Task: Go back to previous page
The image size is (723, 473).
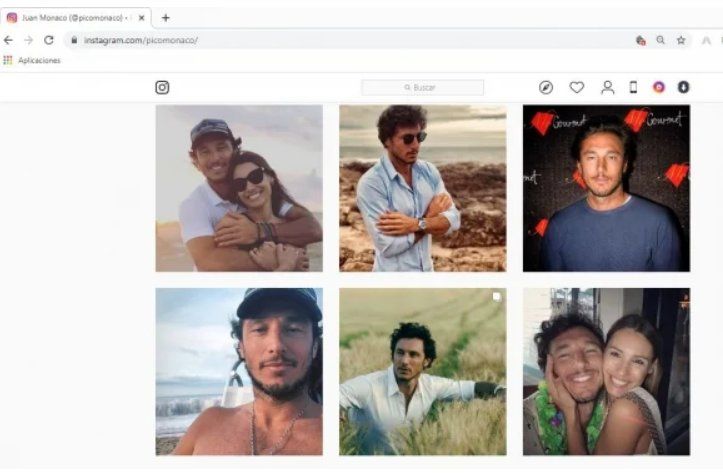Action: click(9, 40)
